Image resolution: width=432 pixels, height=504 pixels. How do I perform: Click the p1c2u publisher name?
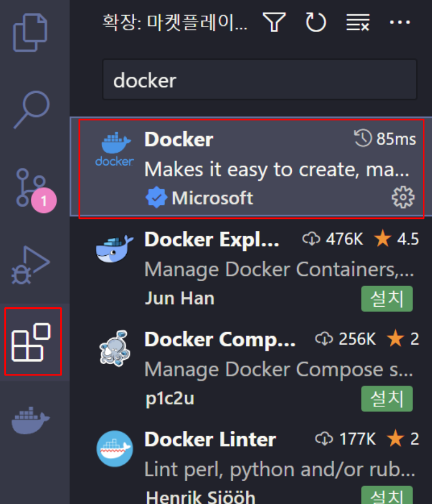169,398
